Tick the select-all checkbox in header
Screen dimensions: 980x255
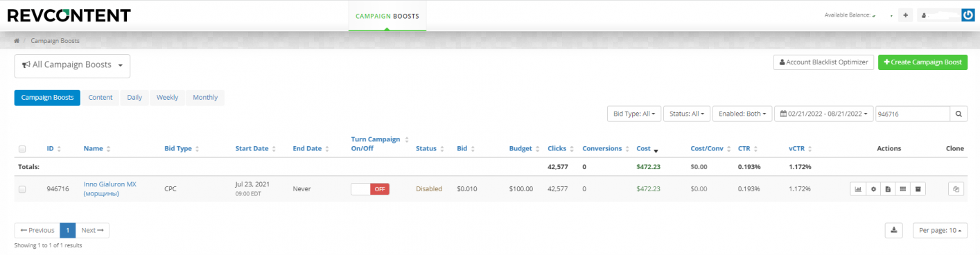point(22,148)
